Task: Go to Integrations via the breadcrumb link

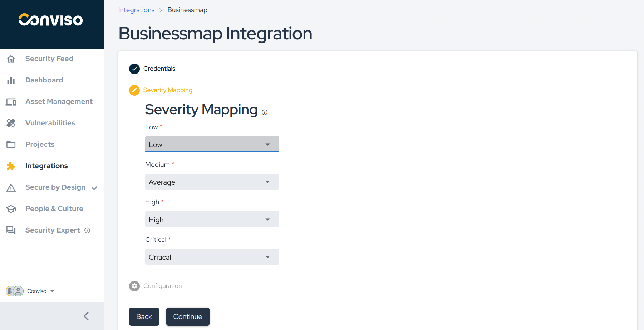Action: tap(136, 10)
